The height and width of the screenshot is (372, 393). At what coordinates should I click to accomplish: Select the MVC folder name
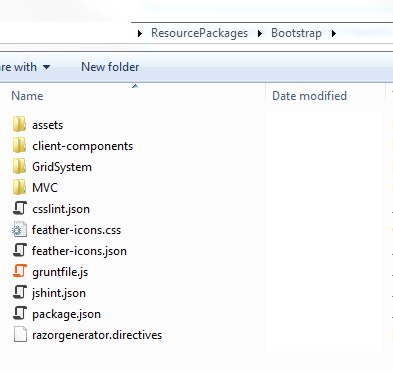(45, 188)
